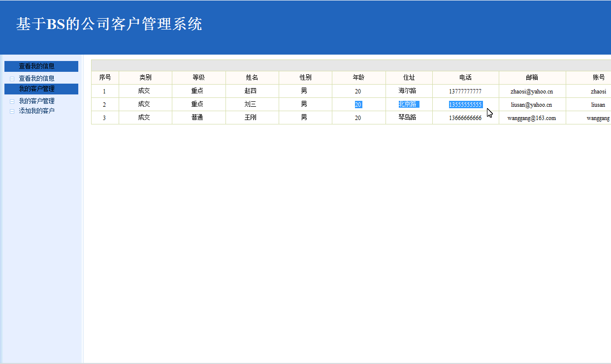The height and width of the screenshot is (364, 611).
Task: Select customer name 赵四
Action: click(x=251, y=91)
